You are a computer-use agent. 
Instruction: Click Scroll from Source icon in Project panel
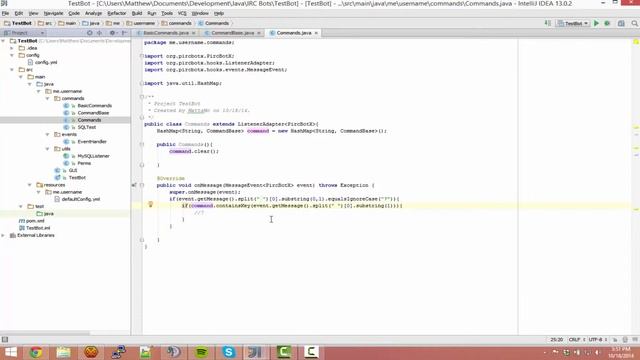pos(90,33)
